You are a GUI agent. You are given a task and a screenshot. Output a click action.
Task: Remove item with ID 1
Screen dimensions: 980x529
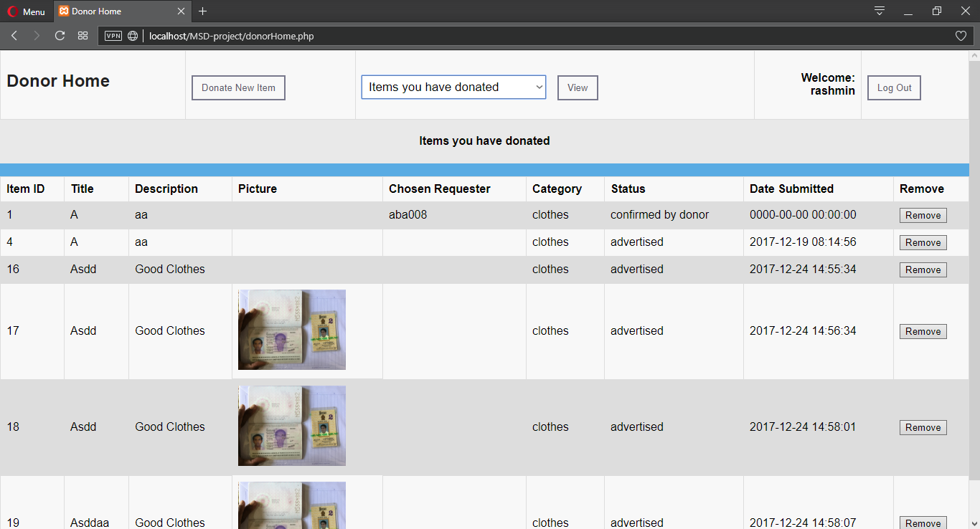tap(923, 216)
